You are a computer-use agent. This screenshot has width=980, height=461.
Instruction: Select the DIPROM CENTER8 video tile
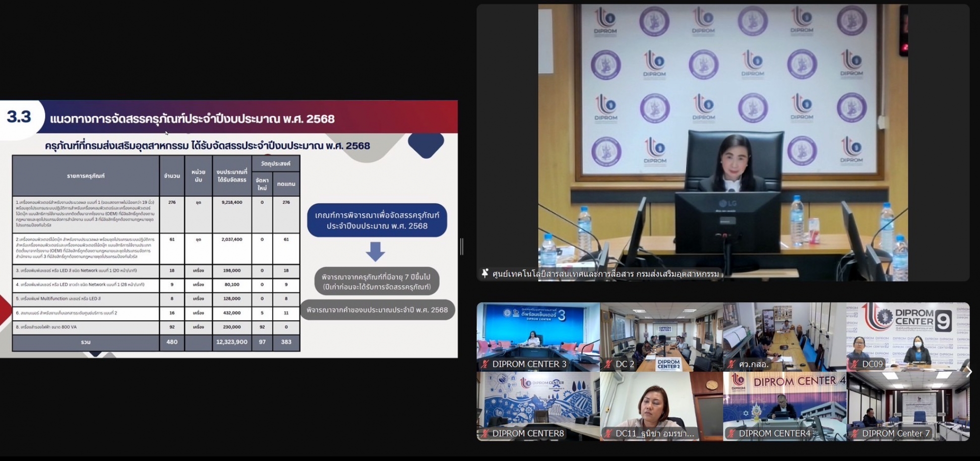(538, 406)
